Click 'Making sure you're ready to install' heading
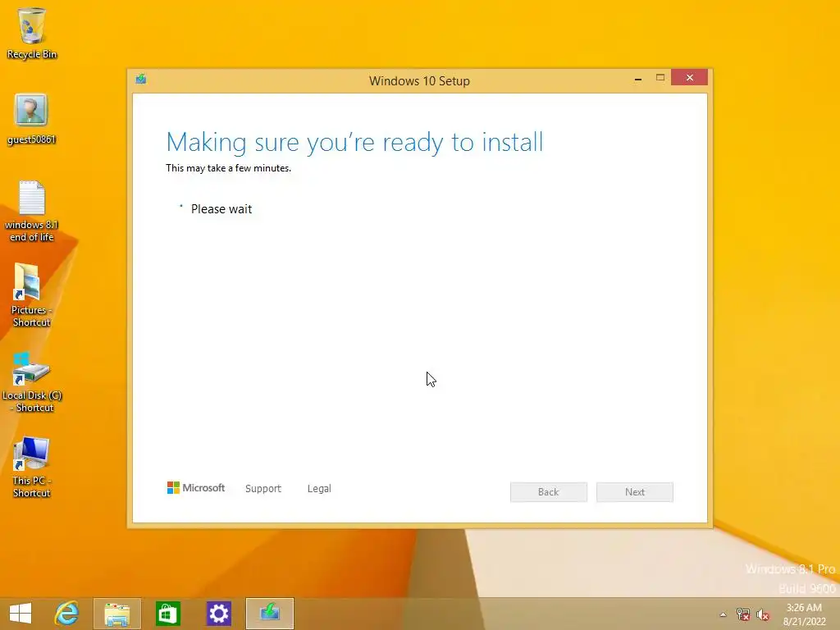 click(354, 143)
